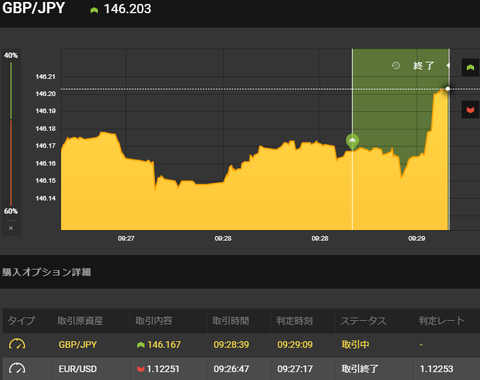Click the settlement rate 1.12253

pos(437,369)
